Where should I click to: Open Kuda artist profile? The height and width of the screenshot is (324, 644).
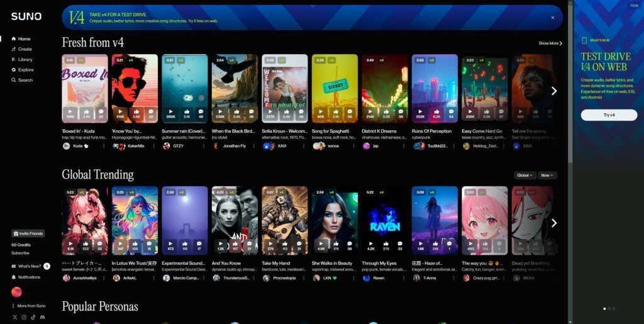[x=77, y=146]
